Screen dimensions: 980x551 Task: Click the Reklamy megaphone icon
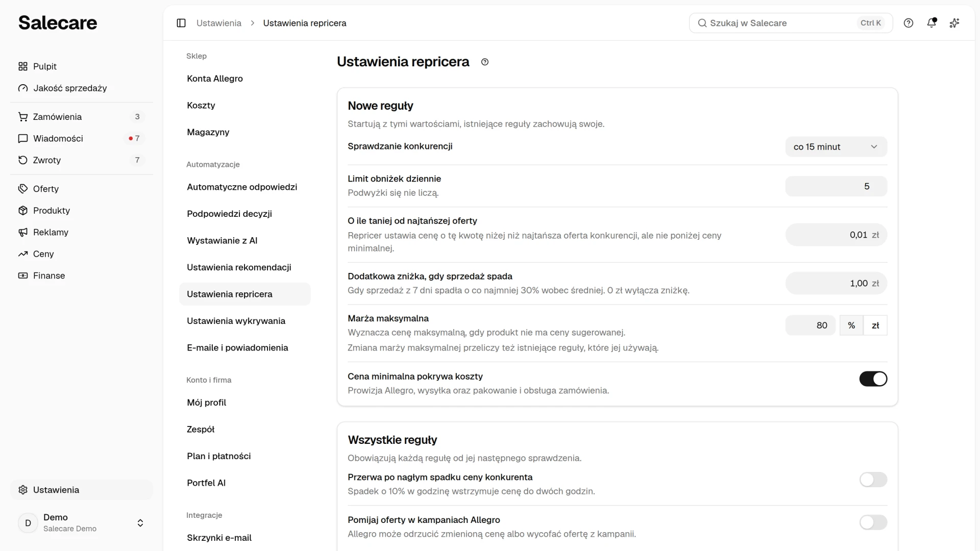coord(23,232)
